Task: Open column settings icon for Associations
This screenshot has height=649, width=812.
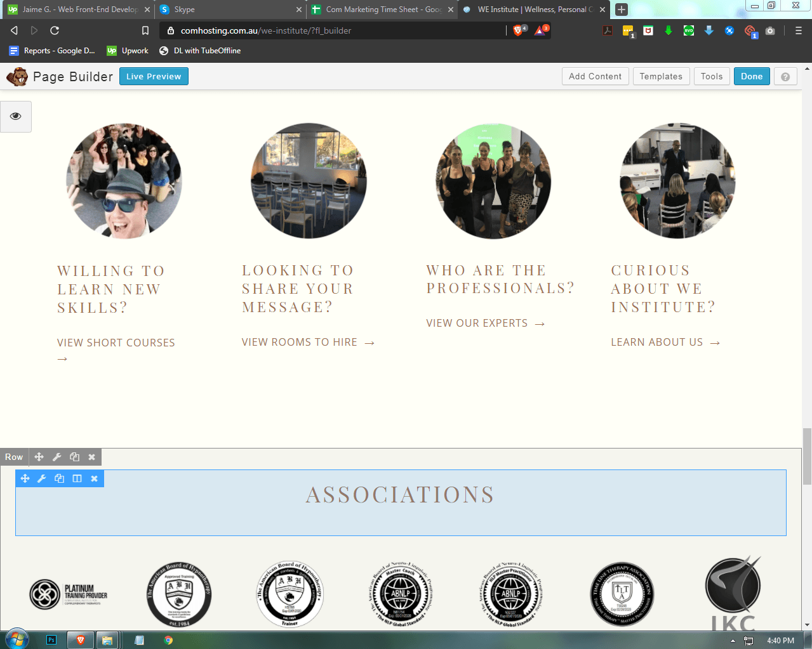Action: pos(77,478)
